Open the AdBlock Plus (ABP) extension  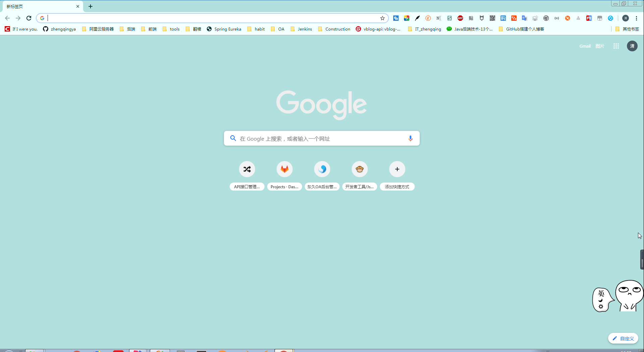tap(460, 18)
